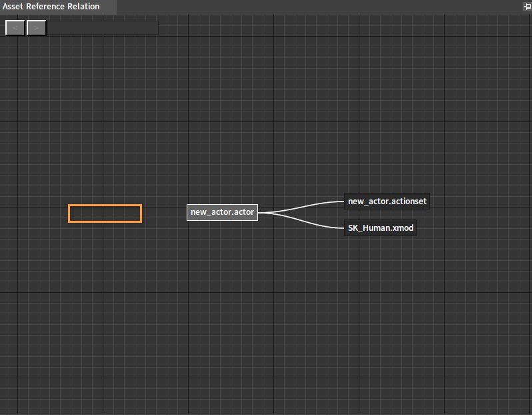Select the new_actor.actionset node
The image size is (532, 415).
pos(387,201)
